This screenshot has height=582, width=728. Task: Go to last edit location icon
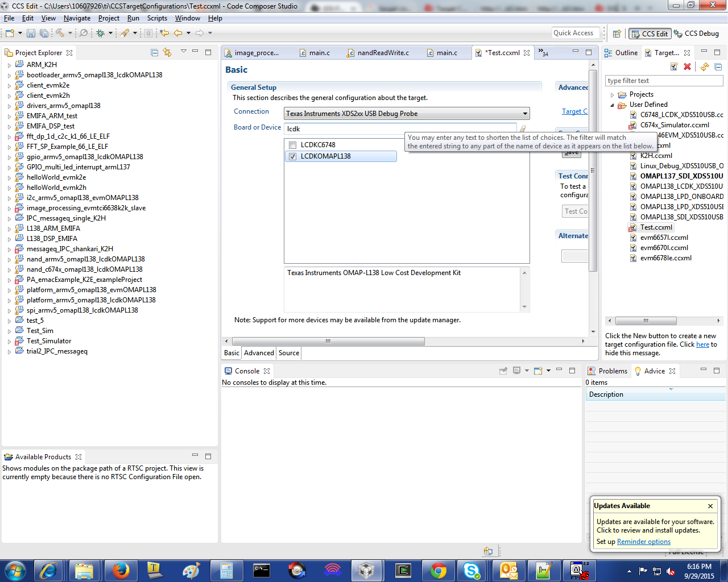pyautogui.click(x=164, y=34)
